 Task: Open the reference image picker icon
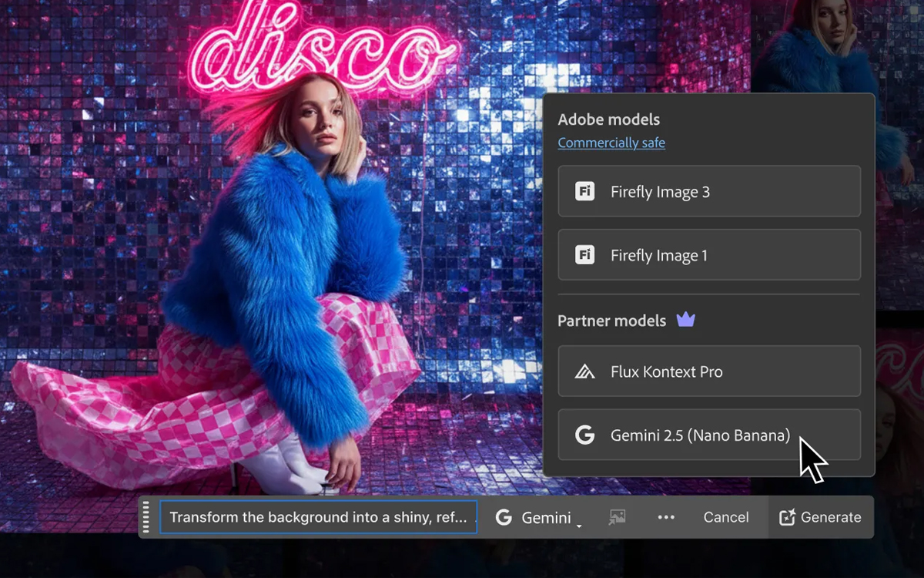point(616,517)
